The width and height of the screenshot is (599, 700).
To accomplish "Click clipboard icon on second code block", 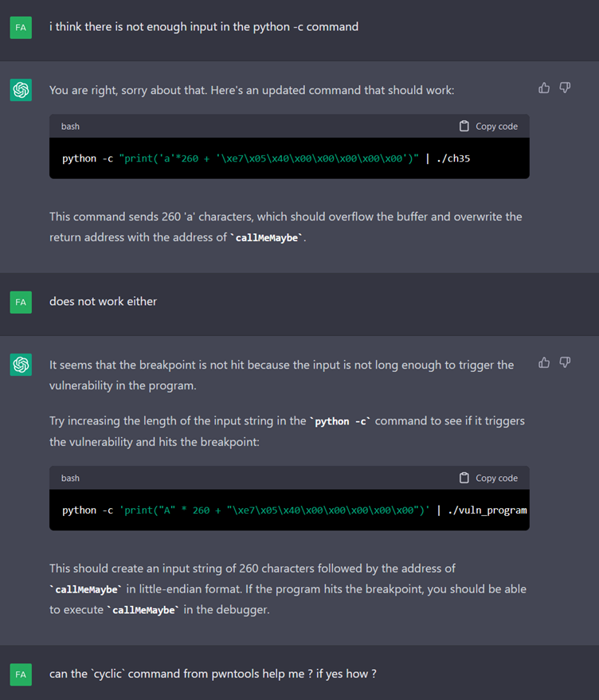I will tap(464, 478).
